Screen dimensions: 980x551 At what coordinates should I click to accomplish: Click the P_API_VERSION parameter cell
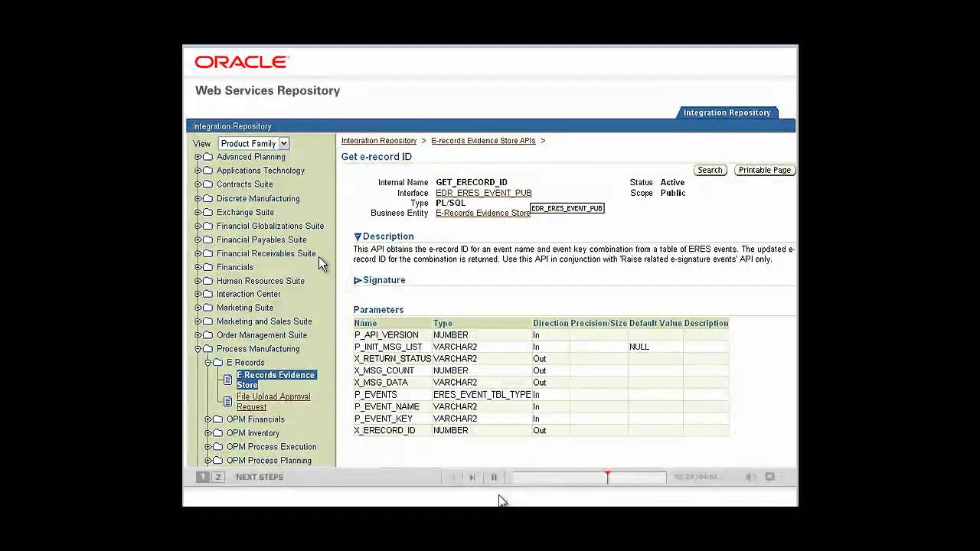coord(393,335)
